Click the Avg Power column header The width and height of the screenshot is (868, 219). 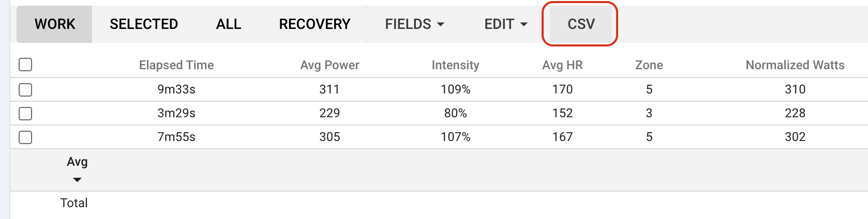tap(330, 65)
